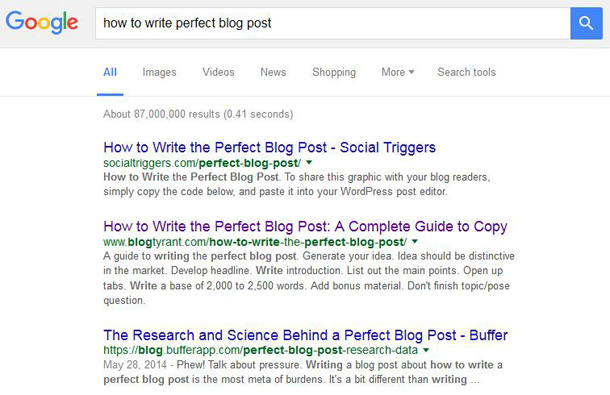Open Search tools

(x=466, y=72)
